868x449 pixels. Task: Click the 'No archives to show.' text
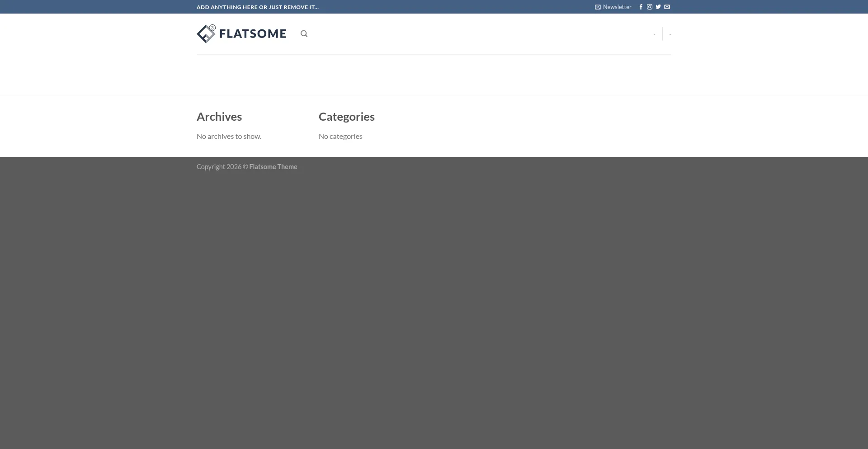tap(229, 136)
